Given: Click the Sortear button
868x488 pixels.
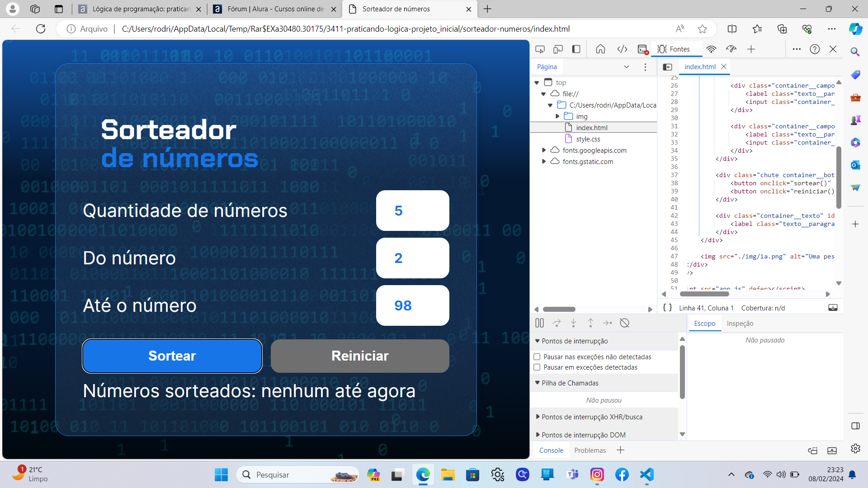Looking at the screenshot, I should pos(172,356).
